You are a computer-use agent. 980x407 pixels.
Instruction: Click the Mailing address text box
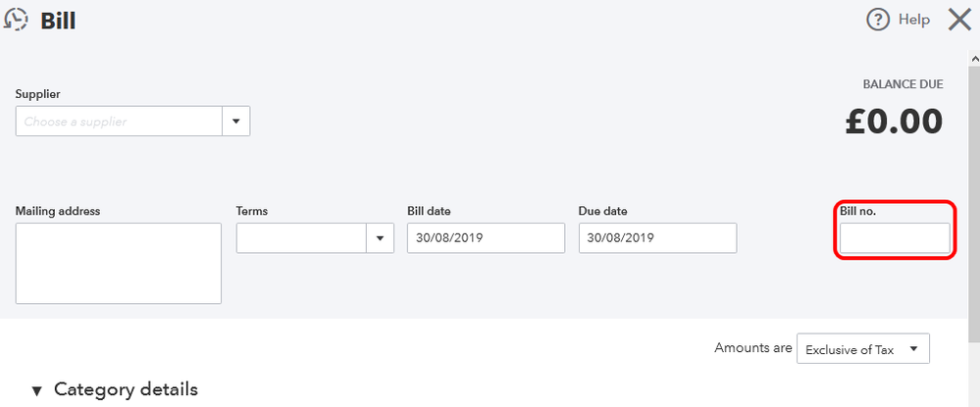[119, 263]
